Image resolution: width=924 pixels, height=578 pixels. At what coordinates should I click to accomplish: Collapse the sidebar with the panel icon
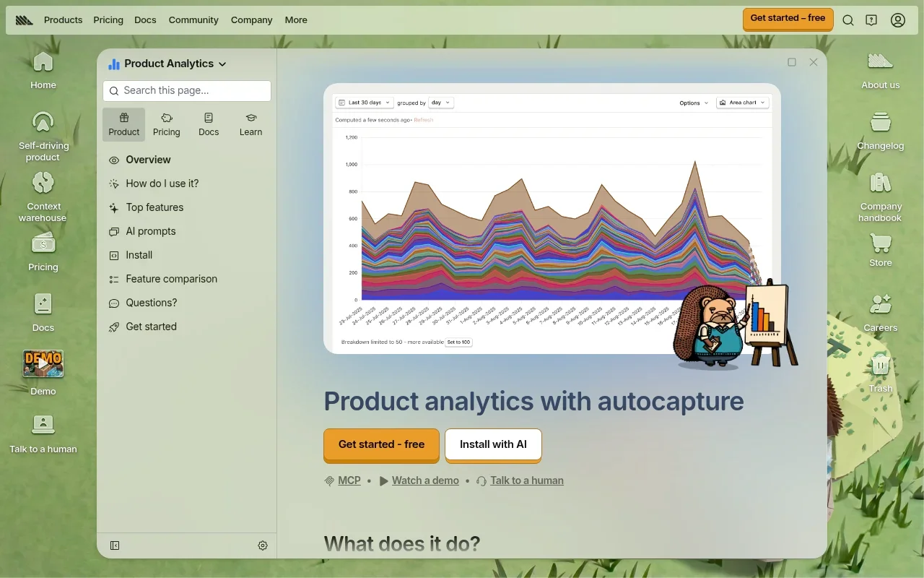coord(115,545)
